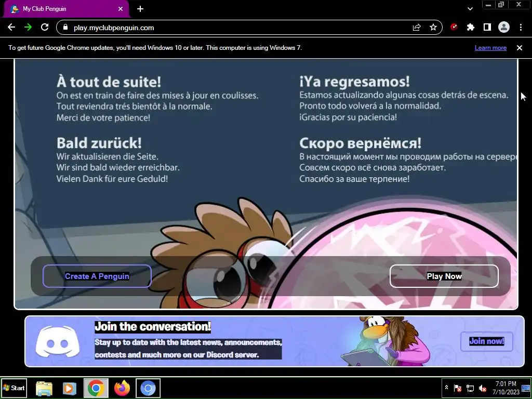Image resolution: width=532 pixels, height=399 pixels.
Task: Select the My Club Penguin tab
Action: 66,9
